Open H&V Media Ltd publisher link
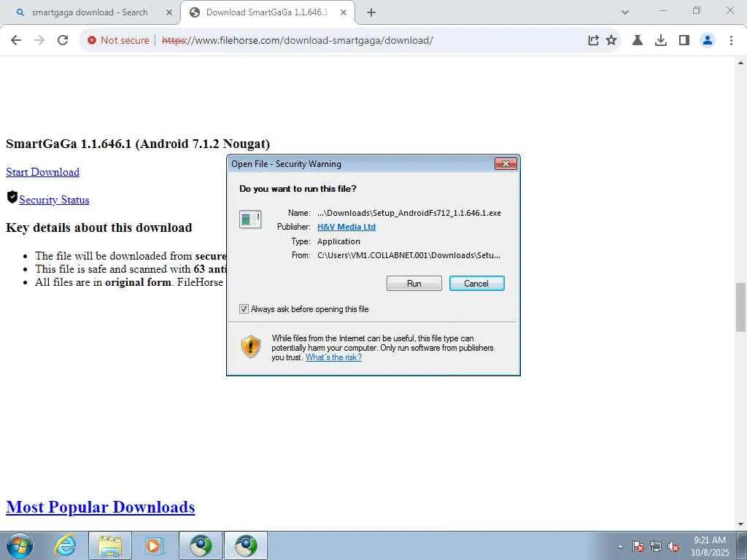This screenshot has height=560, width=747. click(347, 227)
